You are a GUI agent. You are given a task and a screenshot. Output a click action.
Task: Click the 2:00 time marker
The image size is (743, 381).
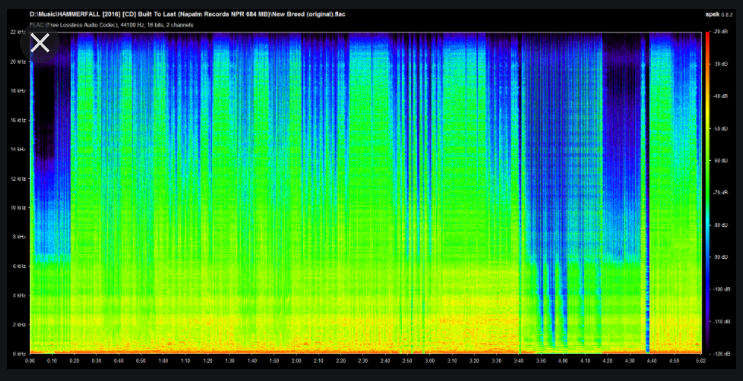(296, 361)
